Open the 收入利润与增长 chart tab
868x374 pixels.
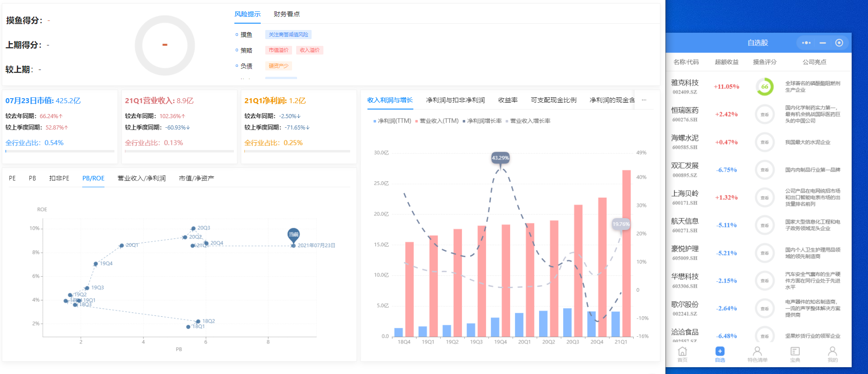pyautogui.click(x=390, y=100)
